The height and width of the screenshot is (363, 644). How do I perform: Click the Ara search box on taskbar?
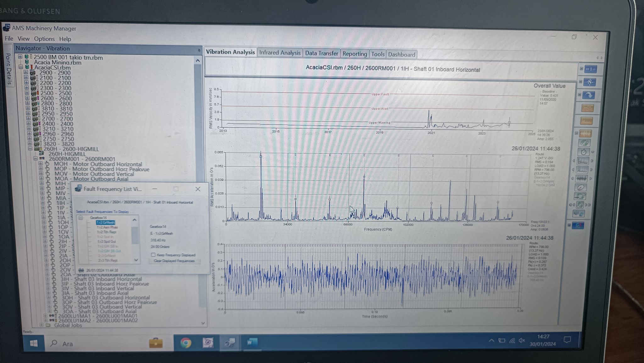click(108, 344)
